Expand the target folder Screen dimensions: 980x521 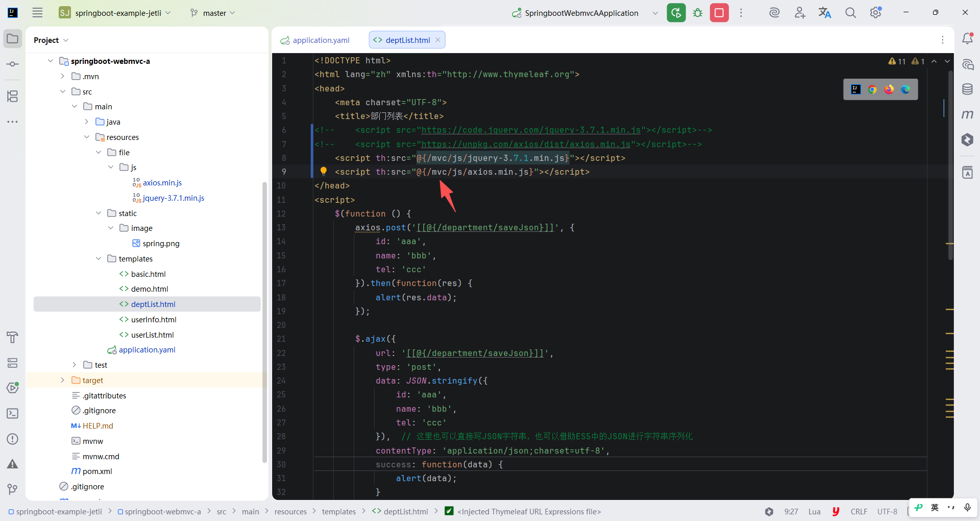(62, 380)
